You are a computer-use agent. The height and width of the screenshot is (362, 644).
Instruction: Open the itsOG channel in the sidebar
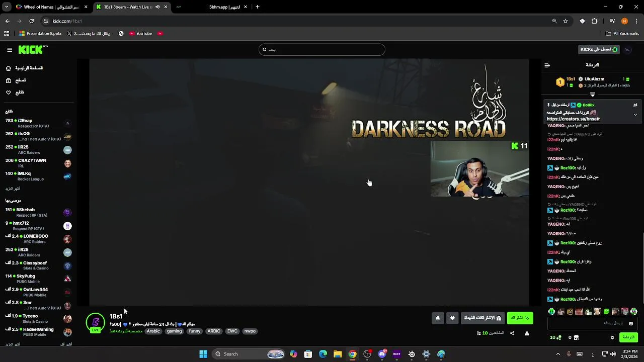point(38,136)
